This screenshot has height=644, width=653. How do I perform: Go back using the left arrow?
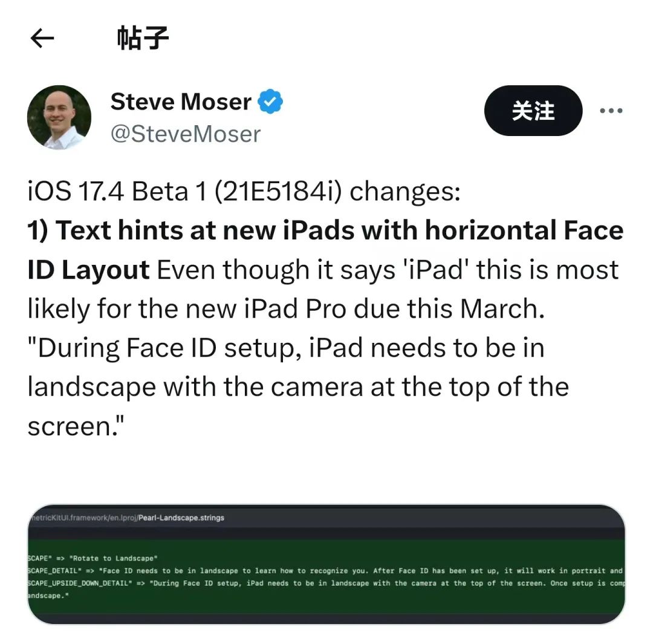click(42, 38)
